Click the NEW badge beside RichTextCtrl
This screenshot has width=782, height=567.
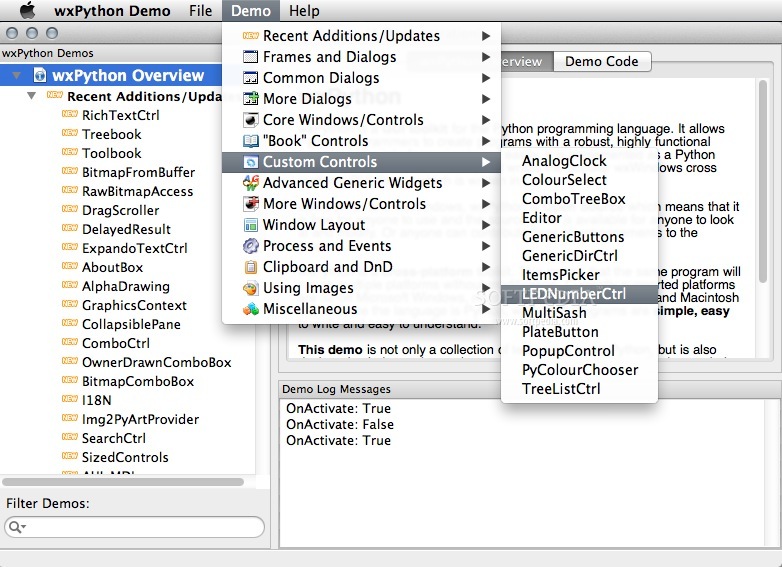pos(69,114)
